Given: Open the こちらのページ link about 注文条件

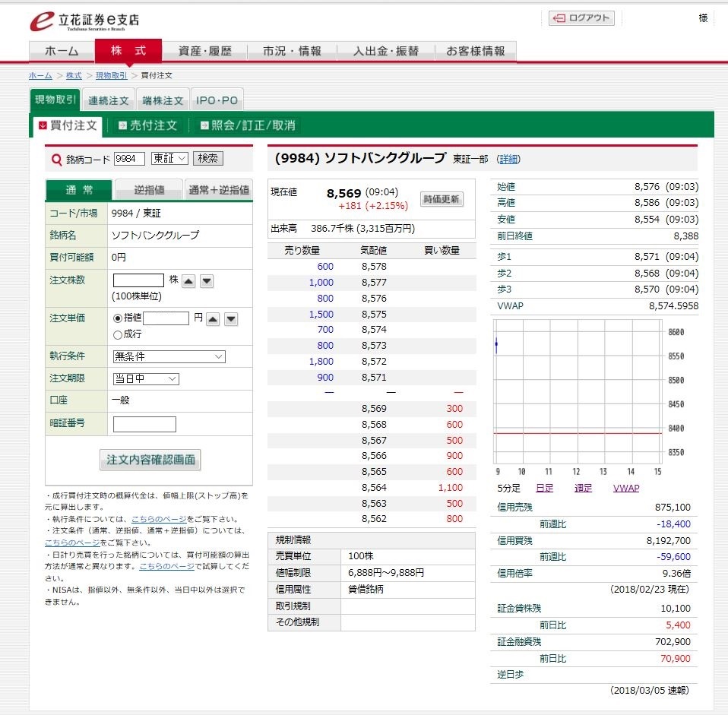Looking at the screenshot, I should point(72,543).
